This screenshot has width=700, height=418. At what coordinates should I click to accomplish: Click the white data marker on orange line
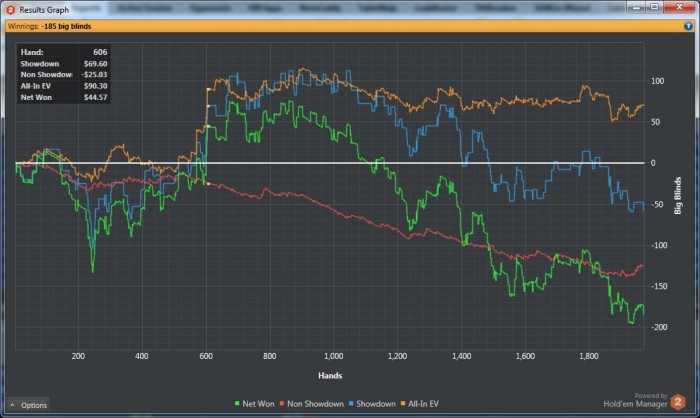tap(208, 89)
